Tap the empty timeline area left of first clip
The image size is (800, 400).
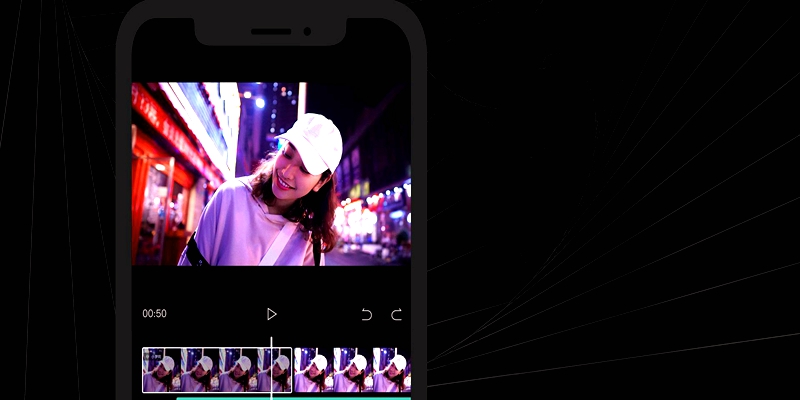tap(137, 371)
